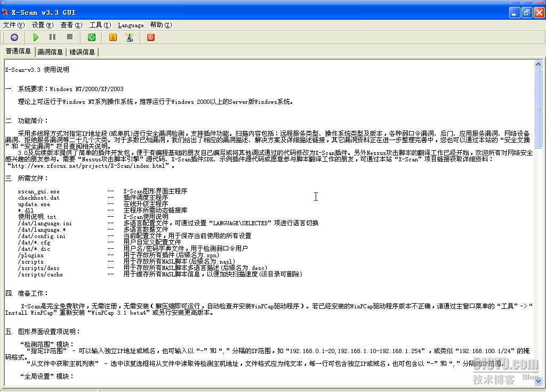Screen dimensions: 546x392
Task: Switch to the 漏洞信息 tab
Action: (x=50, y=52)
